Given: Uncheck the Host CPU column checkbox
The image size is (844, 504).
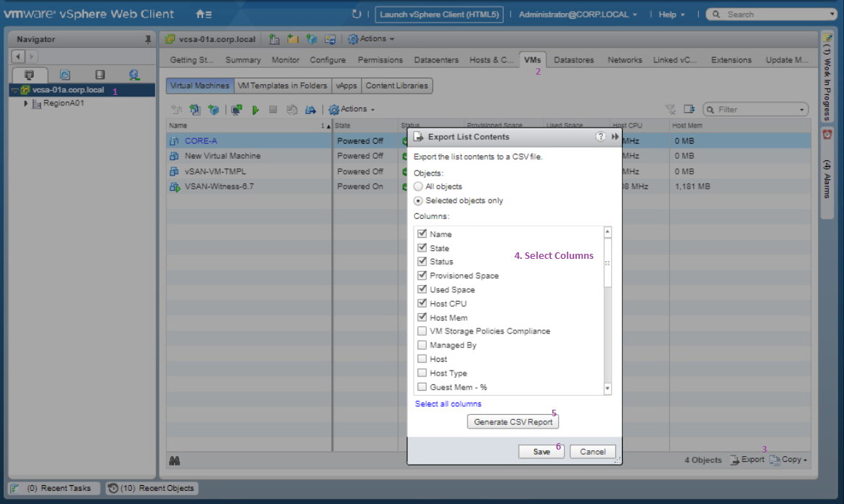Looking at the screenshot, I should tap(422, 303).
